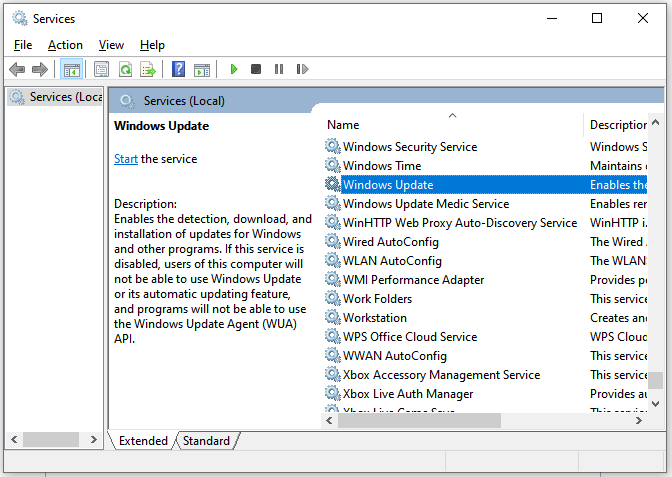
Task: Select the WWAN AutoConfig service name
Action: pos(395,356)
